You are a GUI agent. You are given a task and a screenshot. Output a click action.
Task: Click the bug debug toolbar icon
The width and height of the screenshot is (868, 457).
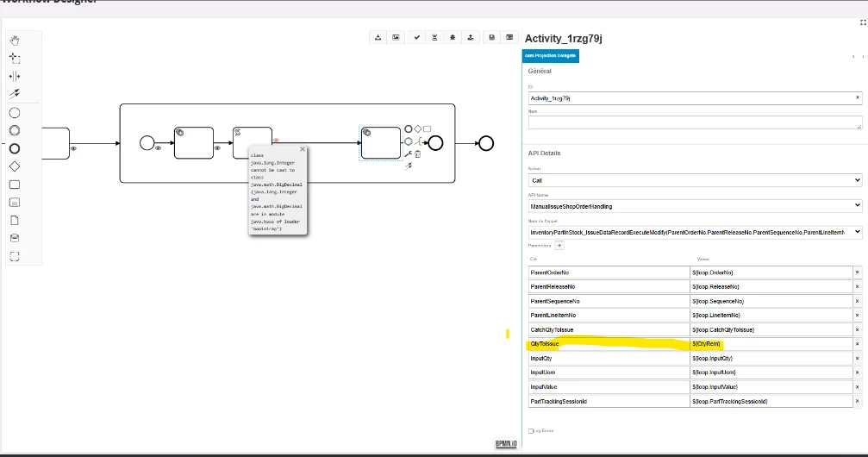pos(453,37)
